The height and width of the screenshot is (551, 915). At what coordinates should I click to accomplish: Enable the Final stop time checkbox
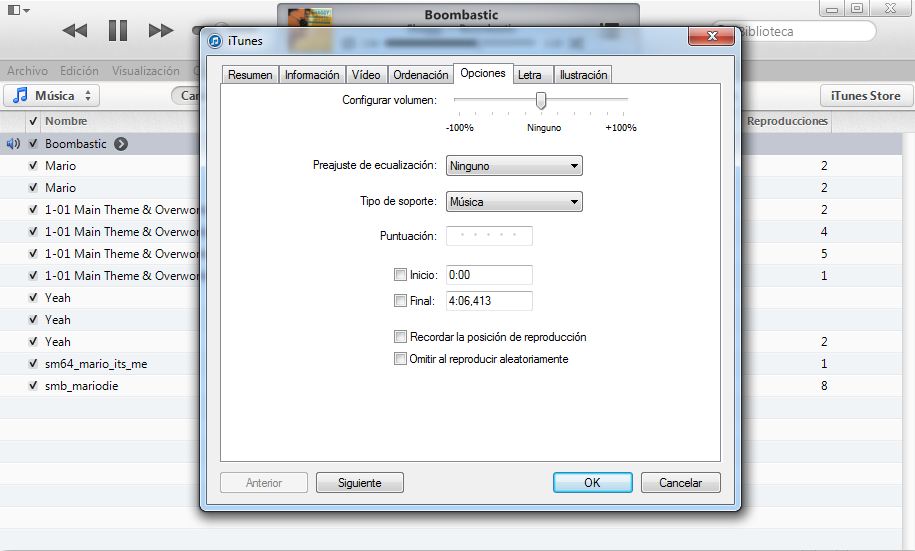pyautogui.click(x=400, y=301)
